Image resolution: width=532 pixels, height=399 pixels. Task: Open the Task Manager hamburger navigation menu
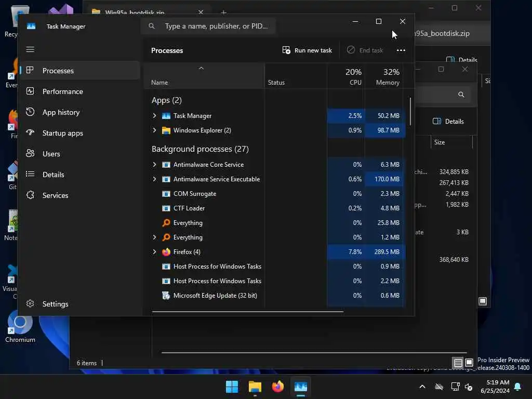pos(30,49)
